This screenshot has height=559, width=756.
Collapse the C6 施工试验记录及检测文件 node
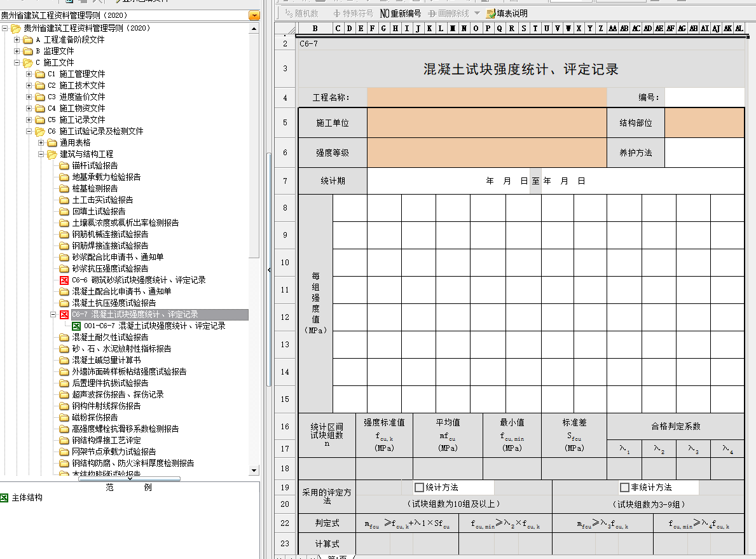(29, 131)
